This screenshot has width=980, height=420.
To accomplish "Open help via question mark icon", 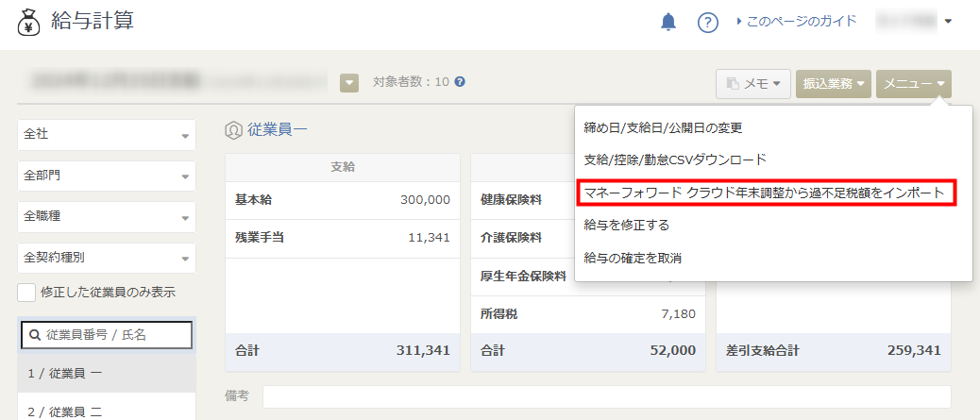I will (708, 22).
